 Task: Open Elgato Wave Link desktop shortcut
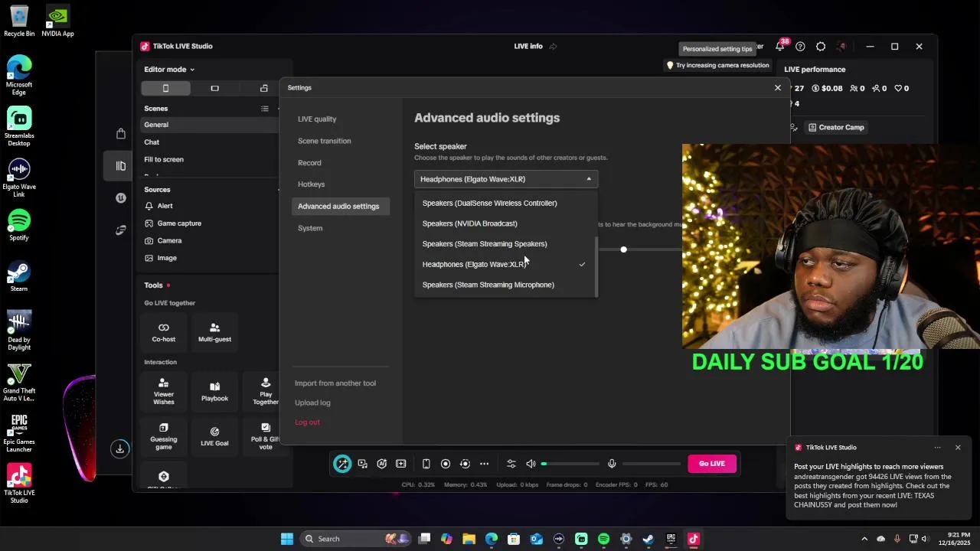pyautogui.click(x=19, y=178)
